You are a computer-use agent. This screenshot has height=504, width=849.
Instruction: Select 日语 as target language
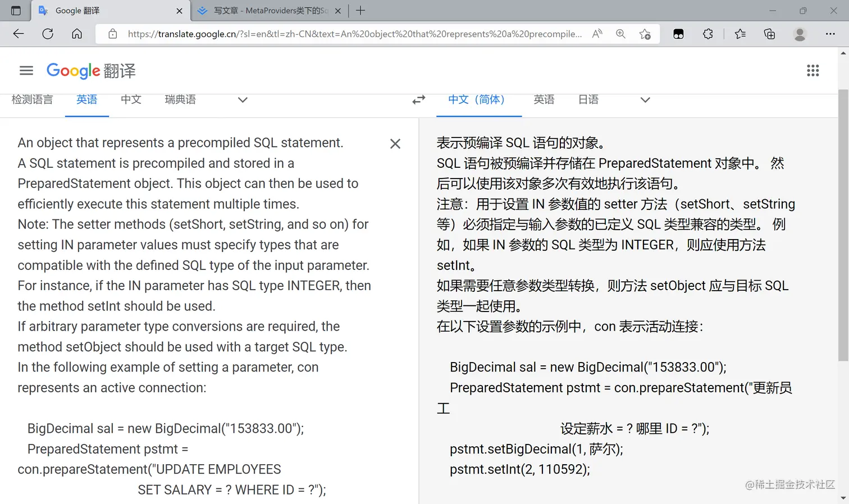588,100
